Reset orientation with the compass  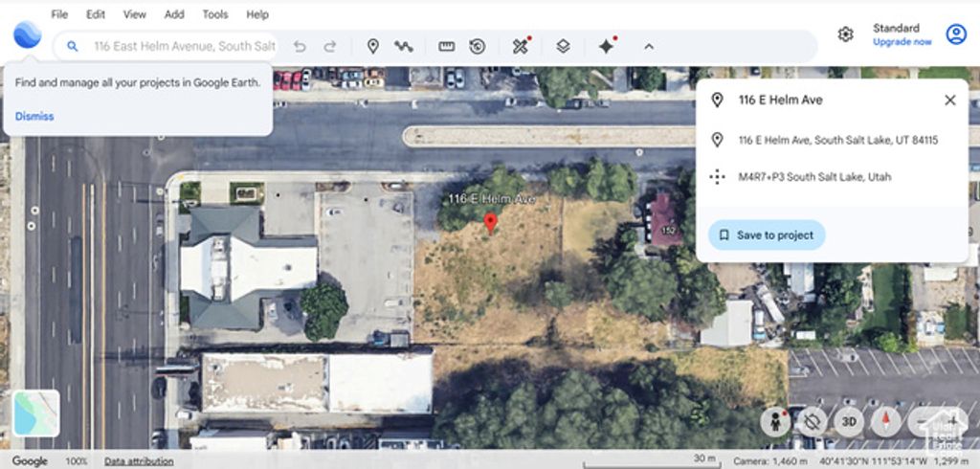(885, 421)
